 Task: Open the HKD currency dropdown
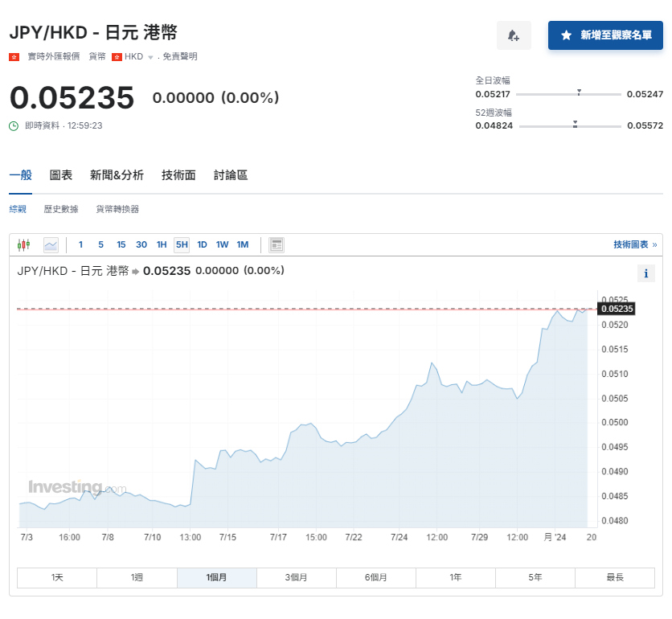[150, 56]
